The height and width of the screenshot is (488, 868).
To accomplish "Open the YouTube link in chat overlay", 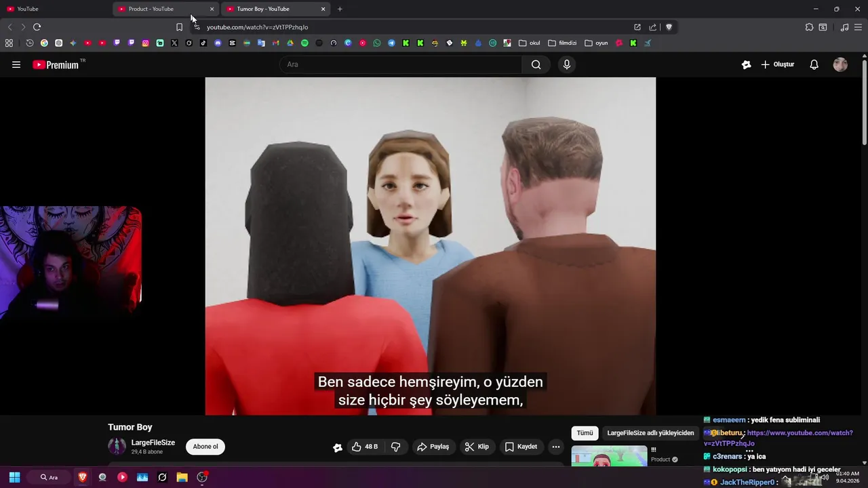I will tap(779, 438).
